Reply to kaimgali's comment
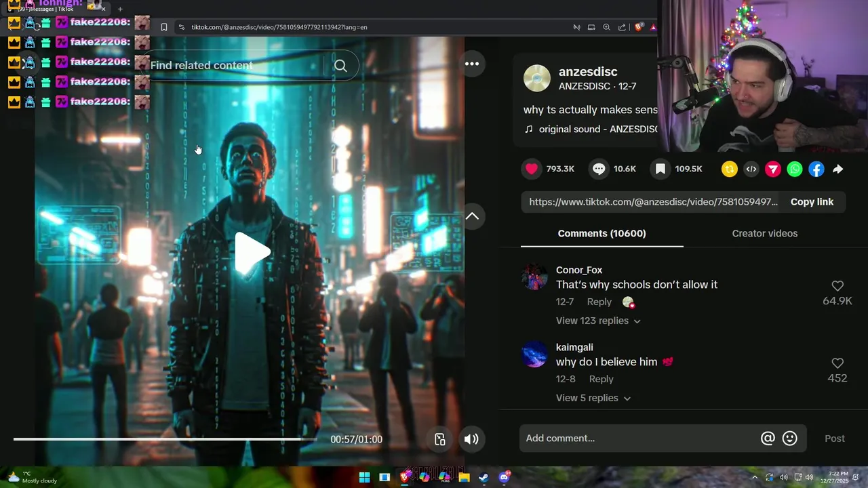This screenshot has width=868, height=488. 601,379
